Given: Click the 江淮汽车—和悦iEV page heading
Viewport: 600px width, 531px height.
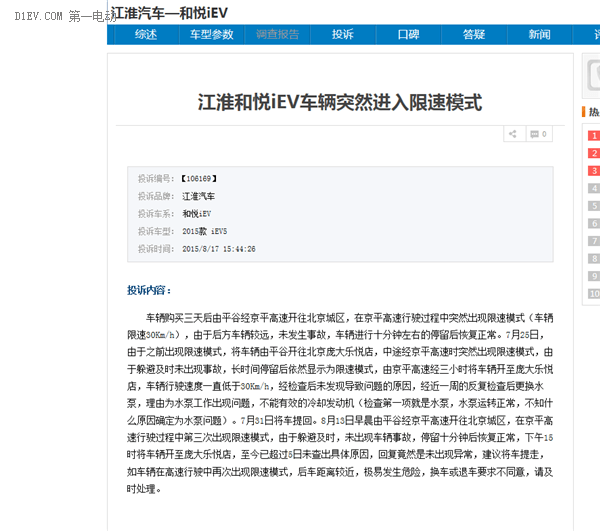Looking at the screenshot, I should pos(169,13).
